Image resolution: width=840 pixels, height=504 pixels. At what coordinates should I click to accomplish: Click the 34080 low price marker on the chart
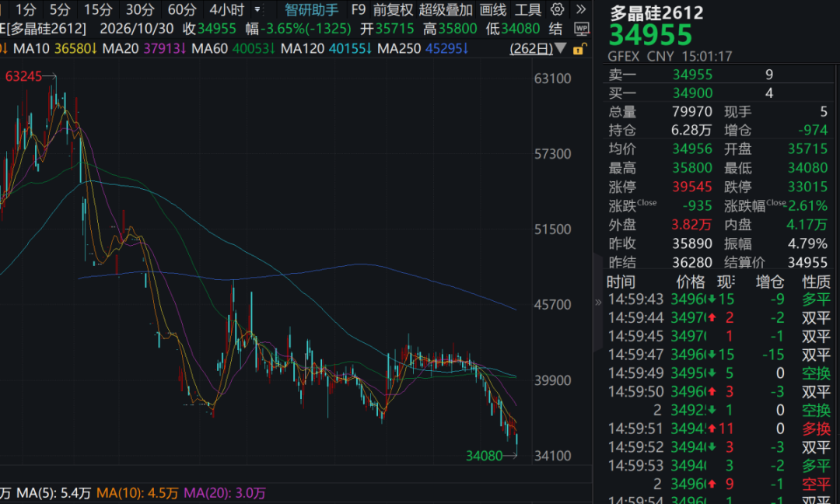[485, 456]
